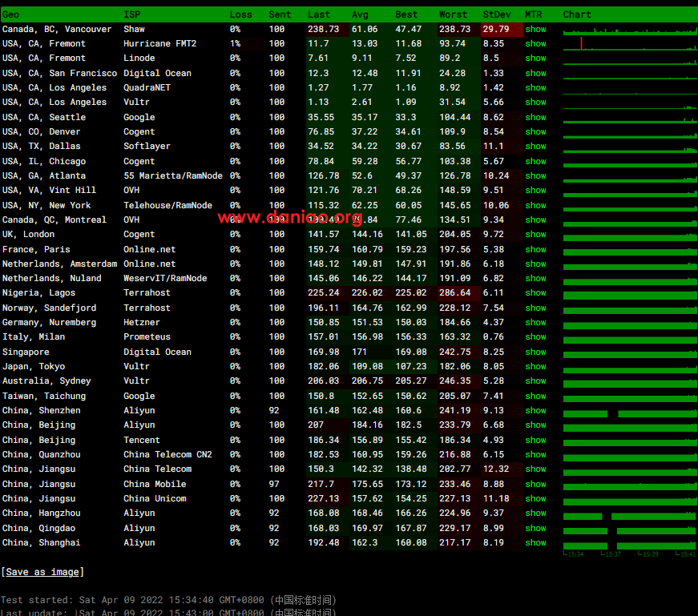Viewport: 698px width, 616px height.
Task: Click the 'Test started' timestamp line
Action: coord(168,600)
